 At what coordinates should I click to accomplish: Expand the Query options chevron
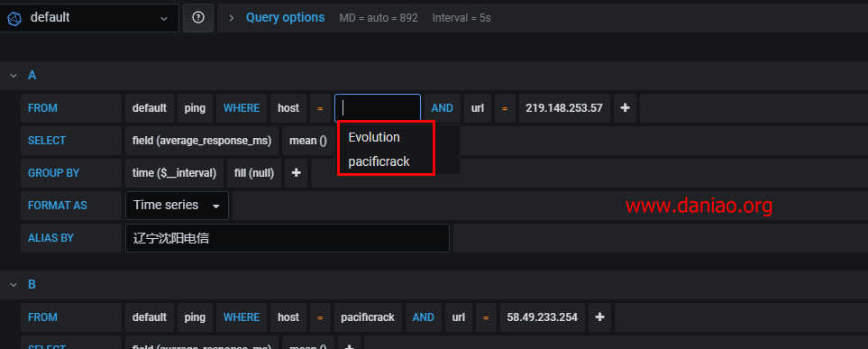coord(232,18)
